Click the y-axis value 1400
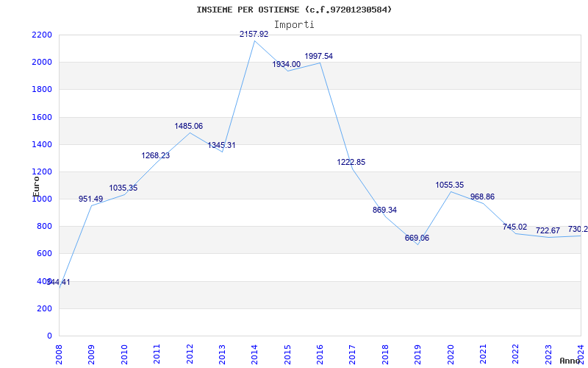588x368 pixels. (42, 144)
